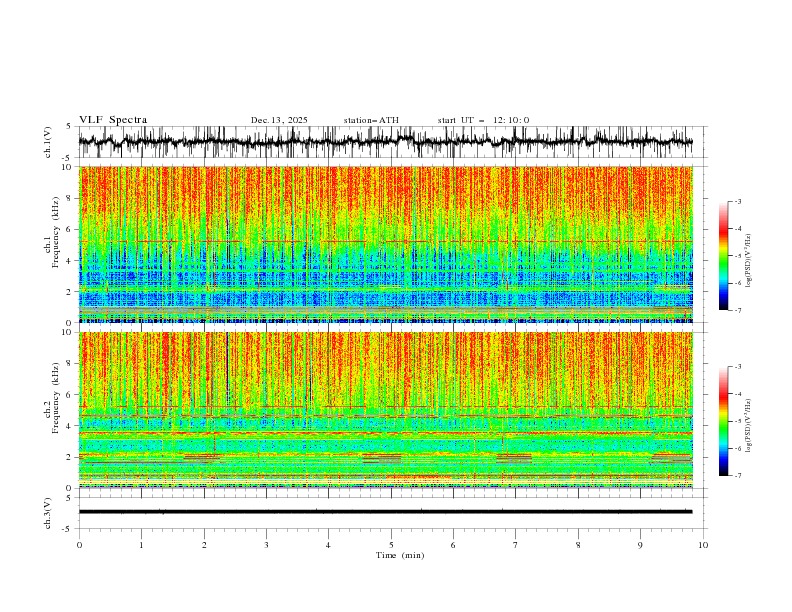792x612 pixels.
Task: Click the "10" tick on the time axis
Action: [703, 545]
